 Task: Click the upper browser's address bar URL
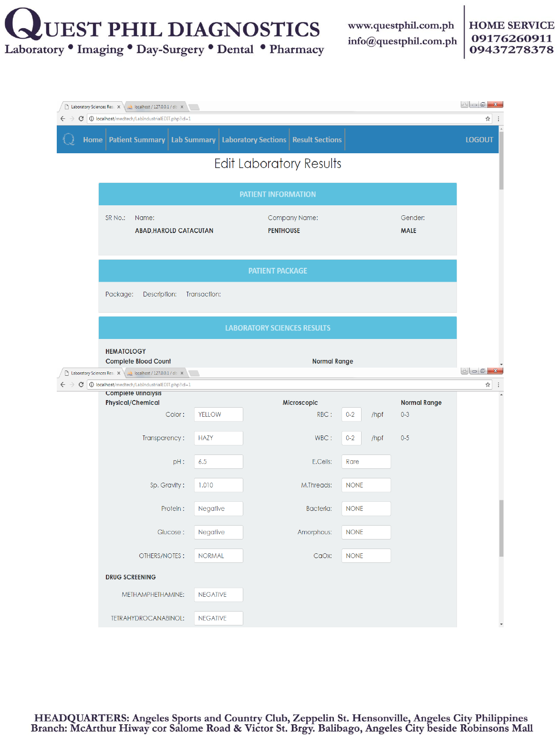[143, 119]
